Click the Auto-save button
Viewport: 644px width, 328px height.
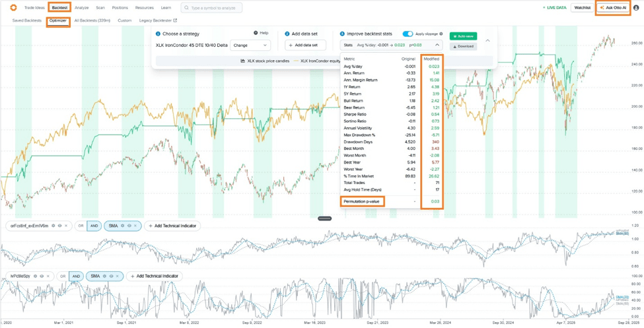(x=463, y=36)
